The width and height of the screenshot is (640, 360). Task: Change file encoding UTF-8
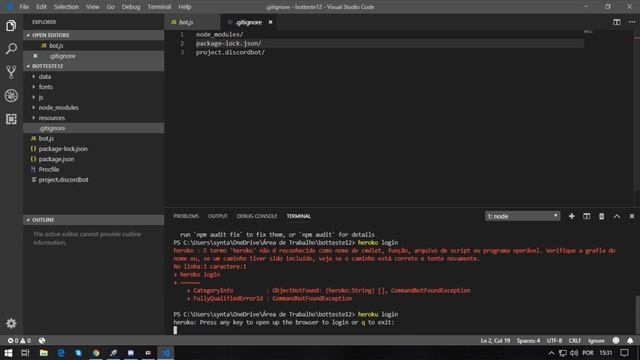pos(554,340)
